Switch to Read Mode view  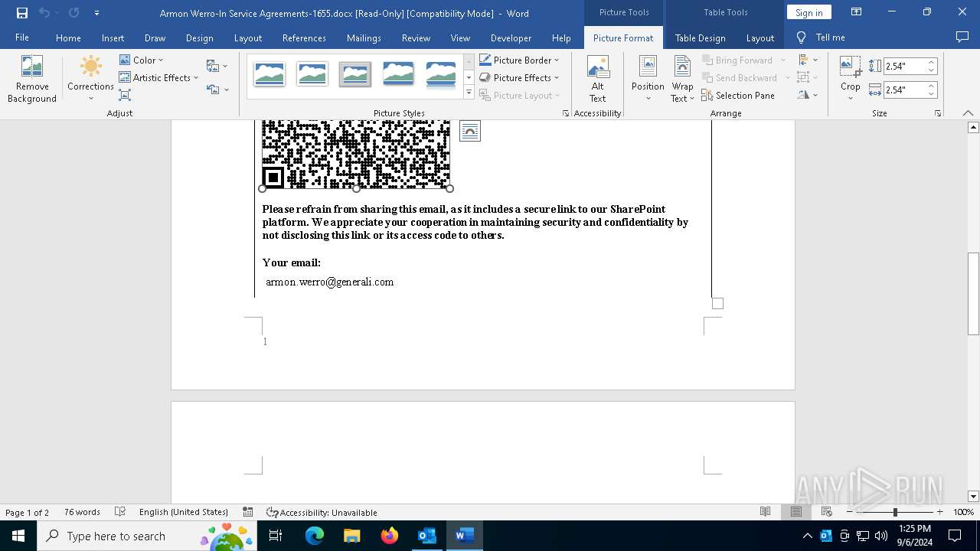click(x=765, y=512)
